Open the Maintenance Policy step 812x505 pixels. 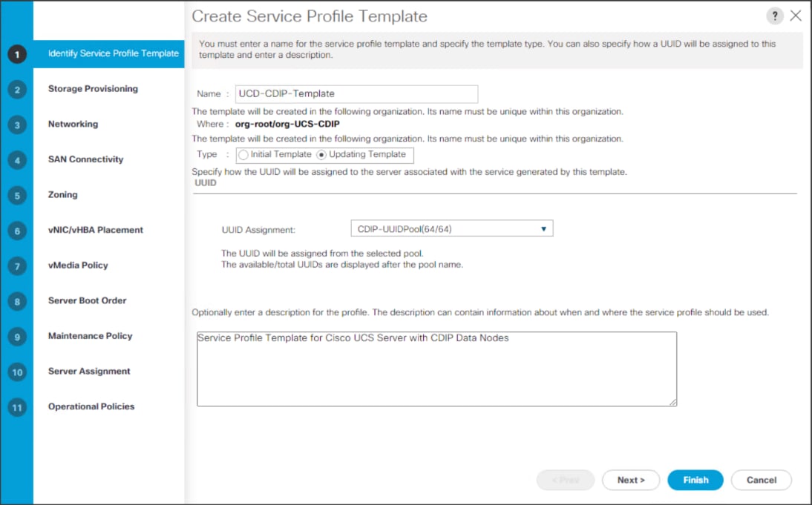click(x=90, y=336)
